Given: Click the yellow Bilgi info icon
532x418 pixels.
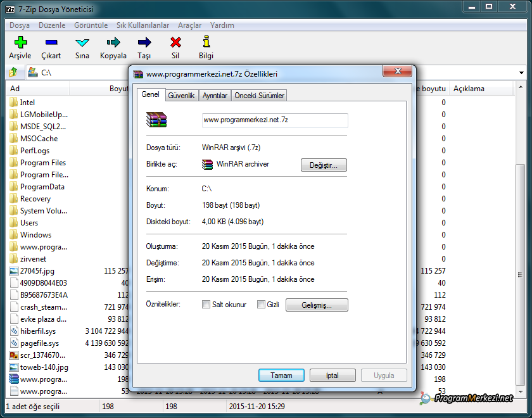Looking at the screenshot, I should pyautogui.click(x=206, y=42).
